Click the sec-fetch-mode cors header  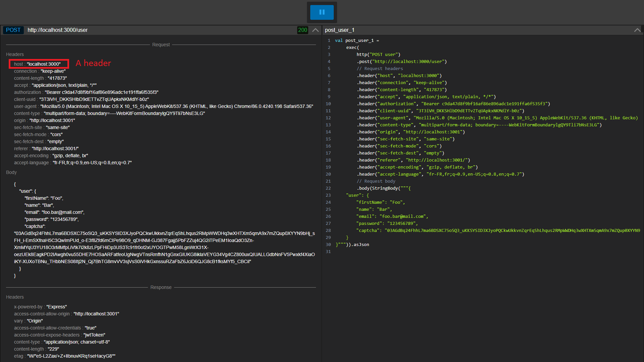[38, 134]
